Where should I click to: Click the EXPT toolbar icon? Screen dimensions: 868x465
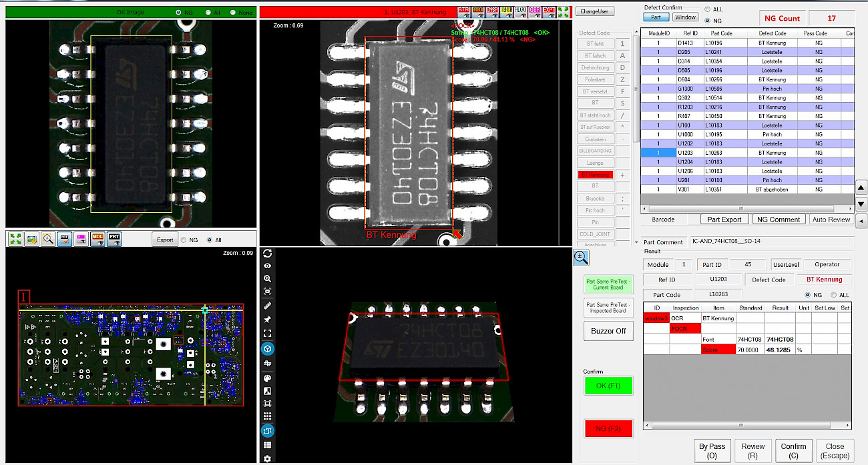click(549, 11)
